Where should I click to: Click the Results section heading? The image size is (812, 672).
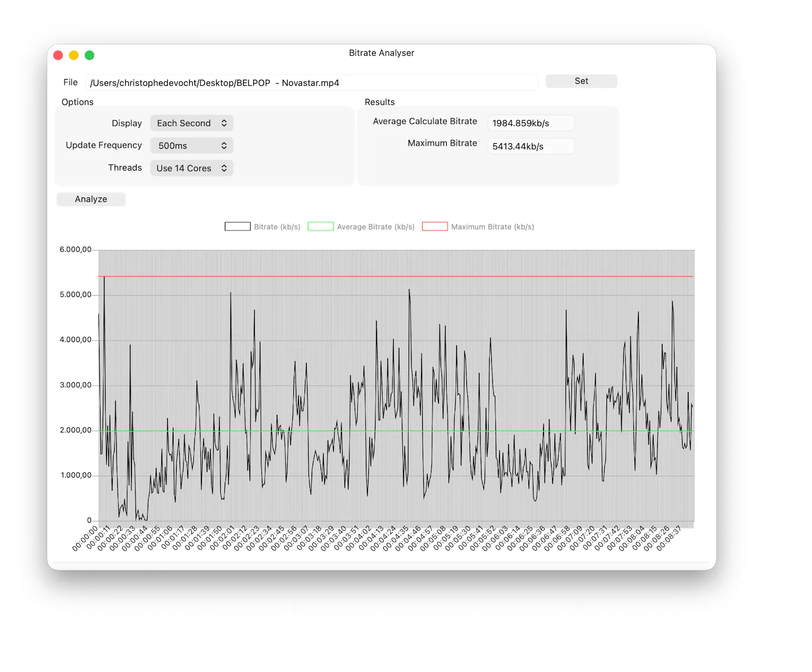tap(380, 102)
